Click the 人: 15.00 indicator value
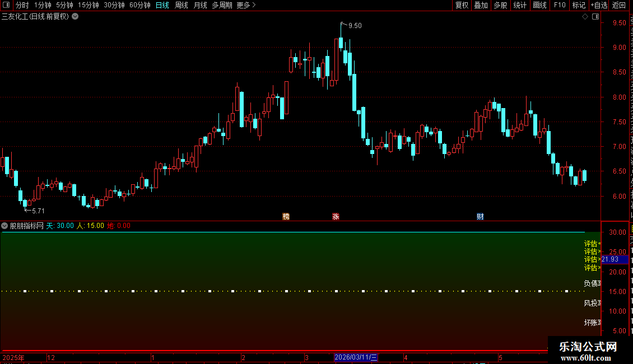The image size is (633, 364). 90,226
